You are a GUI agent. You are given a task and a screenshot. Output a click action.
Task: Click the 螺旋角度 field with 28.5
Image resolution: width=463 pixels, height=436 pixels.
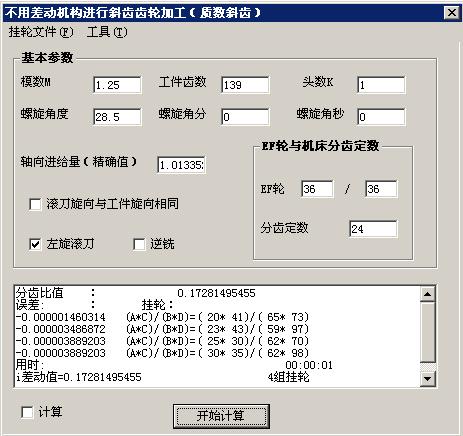pyautogui.click(x=117, y=117)
